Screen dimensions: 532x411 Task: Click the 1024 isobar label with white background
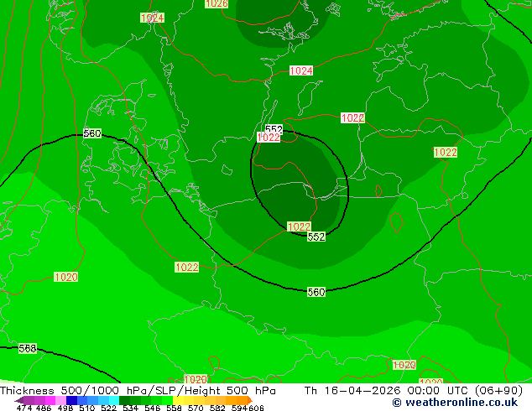301,70
